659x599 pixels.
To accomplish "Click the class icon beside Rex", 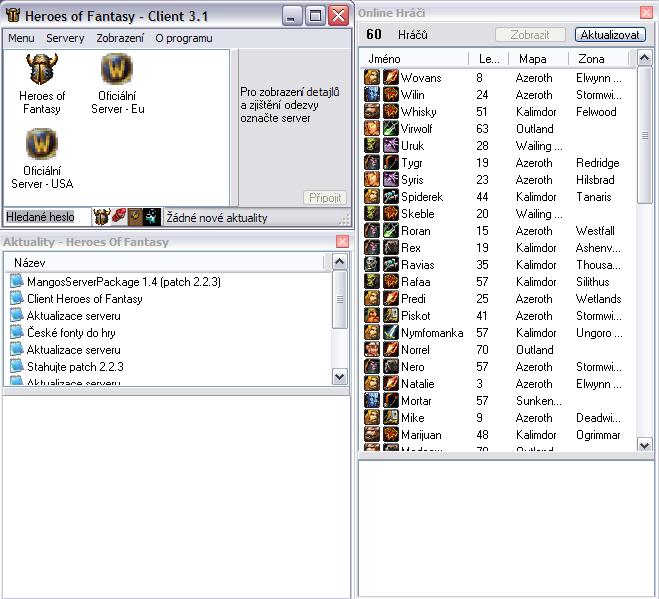I will (x=391, y=248).
